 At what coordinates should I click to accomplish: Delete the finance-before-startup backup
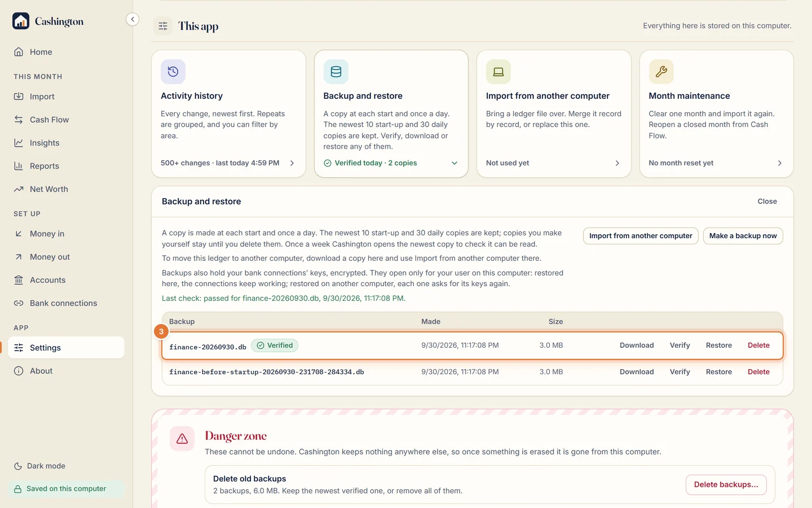pos(758,372)
